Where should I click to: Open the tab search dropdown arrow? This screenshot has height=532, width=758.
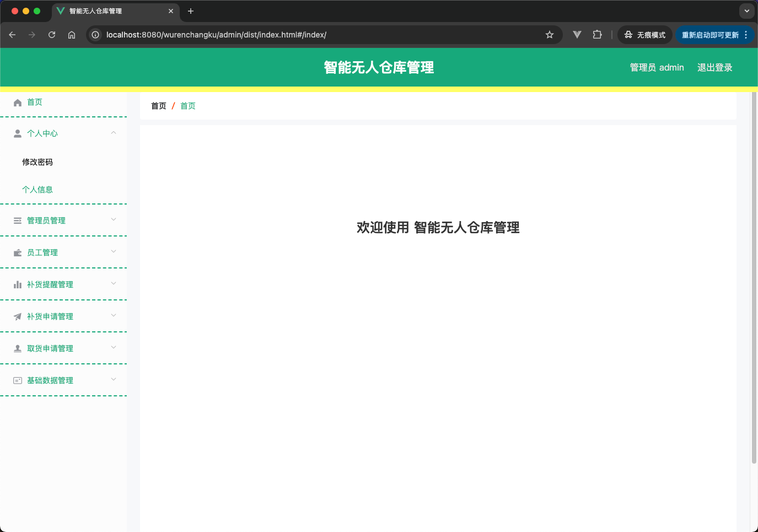(747, 11)
